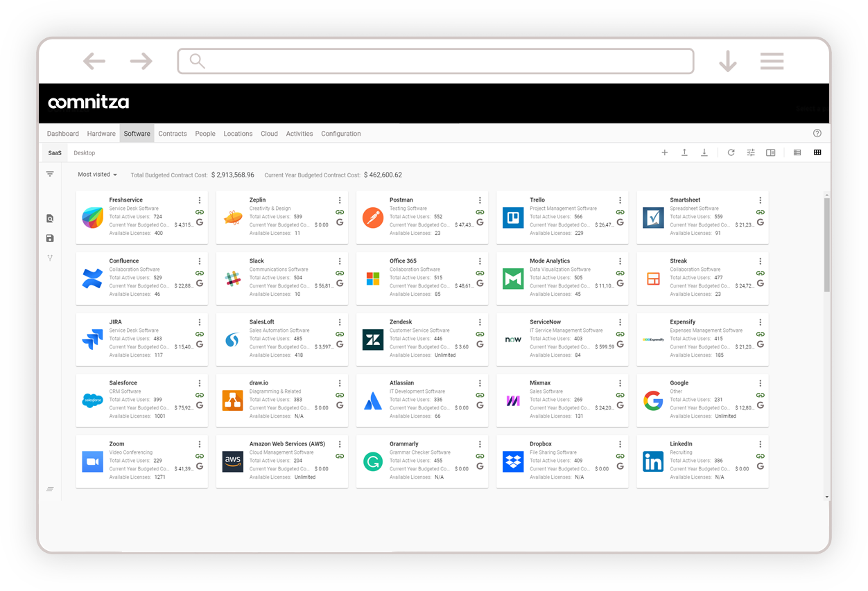Click the green link icon on Amazon Web Services card
The height and width of the screenshot is (591, 868).
coord(340,457)
